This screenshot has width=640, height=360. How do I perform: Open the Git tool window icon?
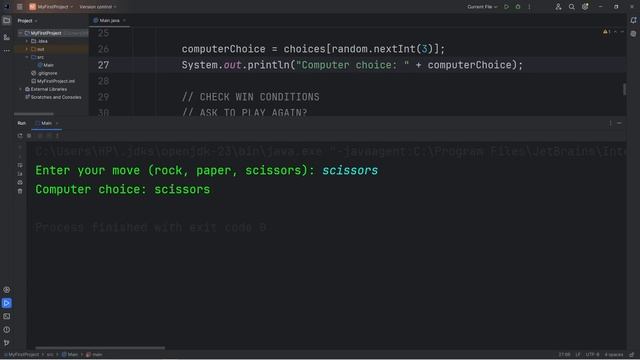(7, 343)
